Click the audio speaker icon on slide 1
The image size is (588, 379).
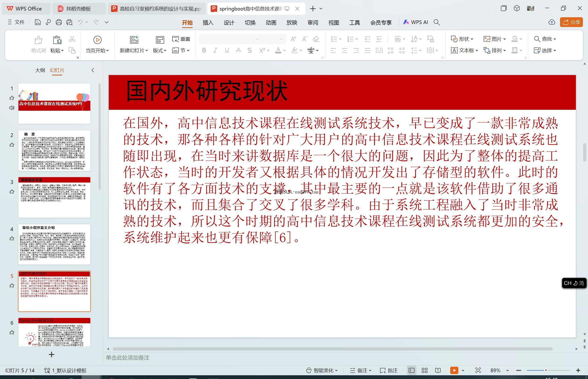pos(12,108)
